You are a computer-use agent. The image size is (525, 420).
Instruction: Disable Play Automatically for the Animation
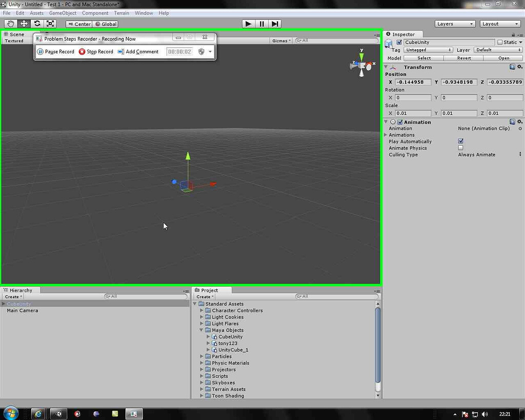point(460,141)
